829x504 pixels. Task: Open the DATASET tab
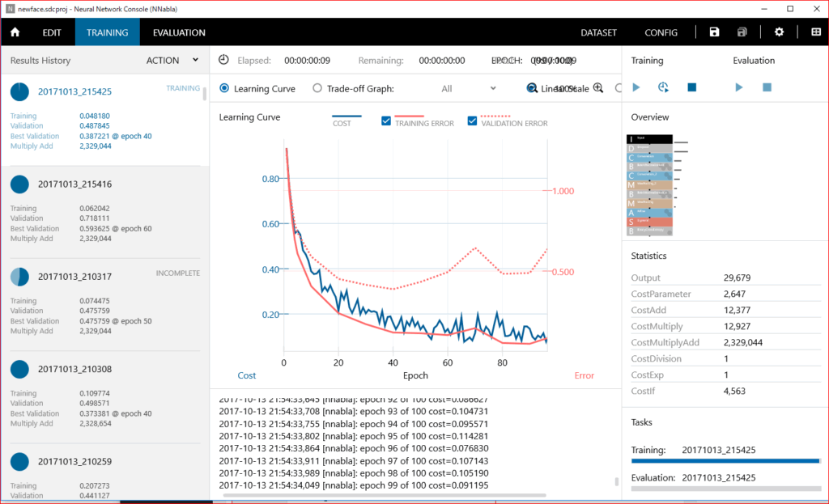click(x=598, y=32)
